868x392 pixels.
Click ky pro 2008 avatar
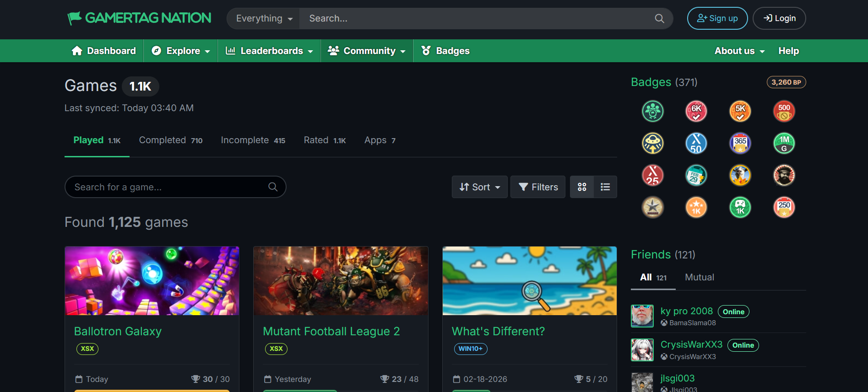tap(642, 316)
